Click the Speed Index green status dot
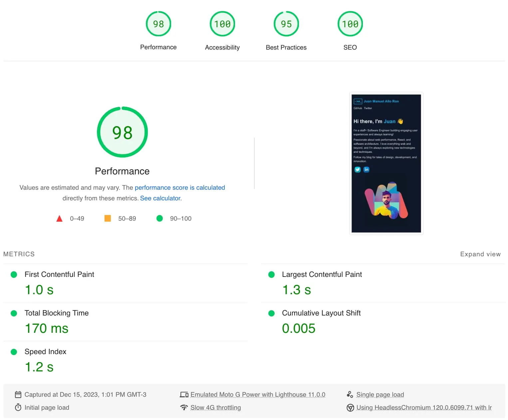508x420 pixels. point(14,352)
